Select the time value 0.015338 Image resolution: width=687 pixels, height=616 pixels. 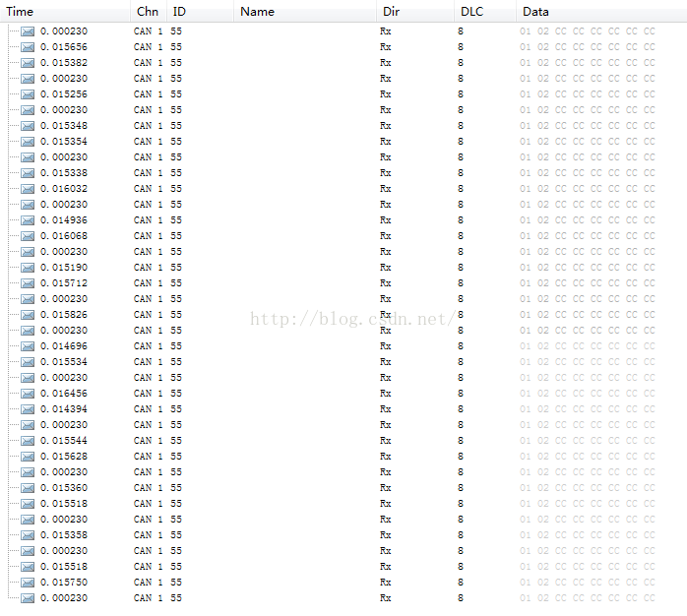pyautogui.click(x=64, y=173)
